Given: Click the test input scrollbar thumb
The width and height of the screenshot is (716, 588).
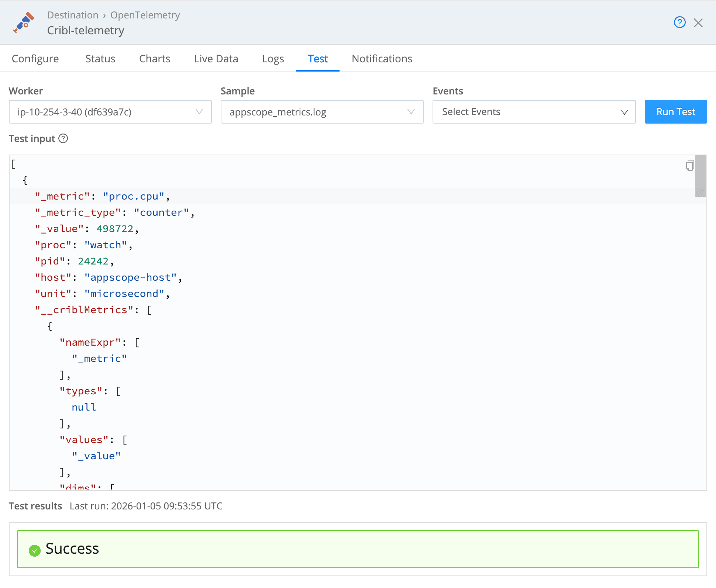Looking at the screenshot, I should click(x=700, y=176).
